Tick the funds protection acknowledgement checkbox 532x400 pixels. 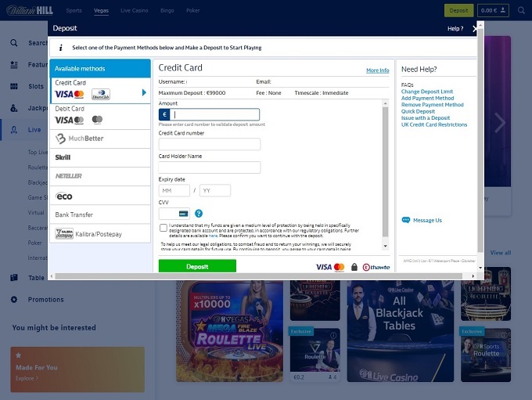pyautogui.click(x=163, y=228)
